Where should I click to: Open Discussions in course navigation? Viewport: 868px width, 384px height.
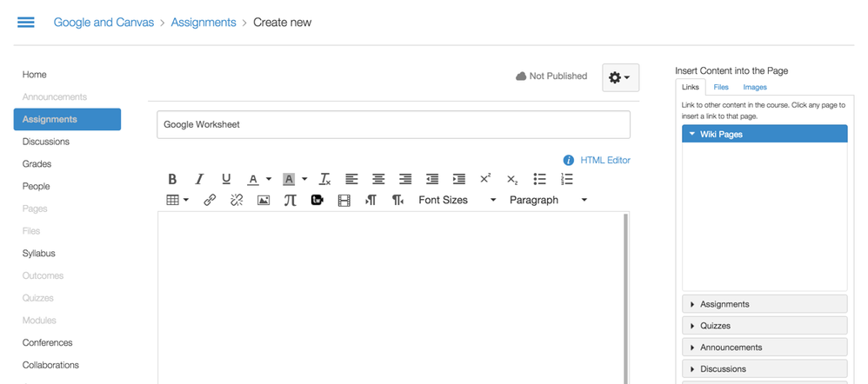coord(46,142)
